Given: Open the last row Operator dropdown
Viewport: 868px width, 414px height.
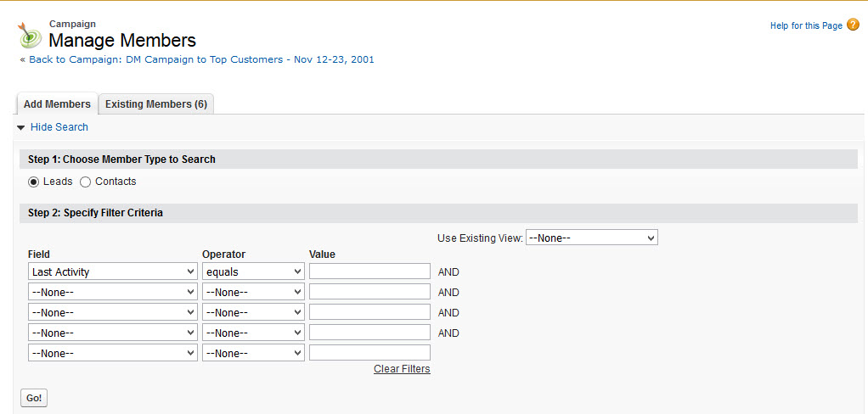Looking at the screenshot, I should [253, 353].
